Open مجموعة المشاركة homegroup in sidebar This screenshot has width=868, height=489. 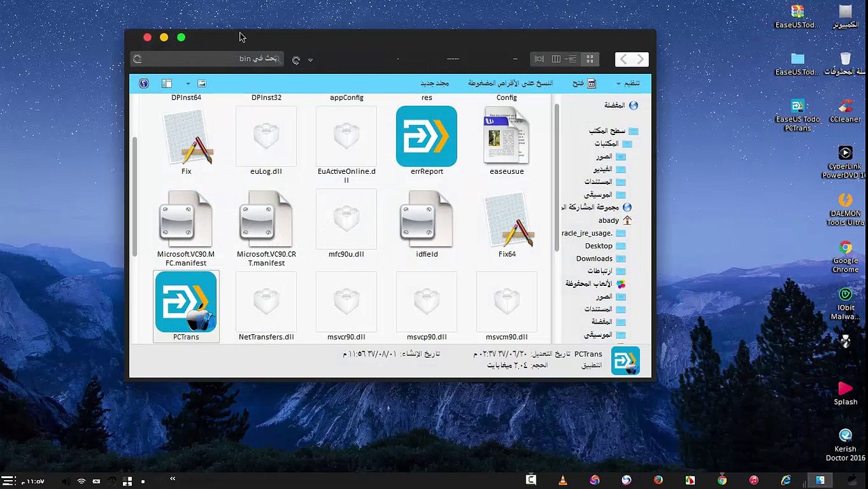597,207
